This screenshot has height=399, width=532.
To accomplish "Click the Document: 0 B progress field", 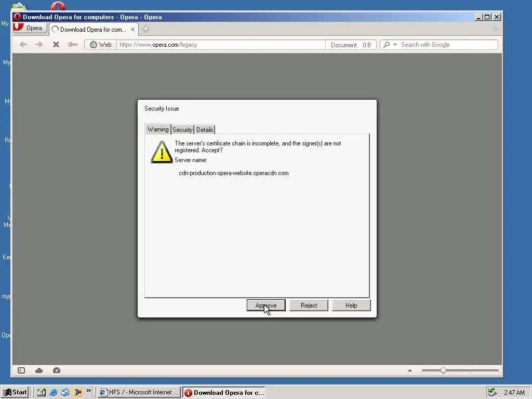I will point(351,45).
